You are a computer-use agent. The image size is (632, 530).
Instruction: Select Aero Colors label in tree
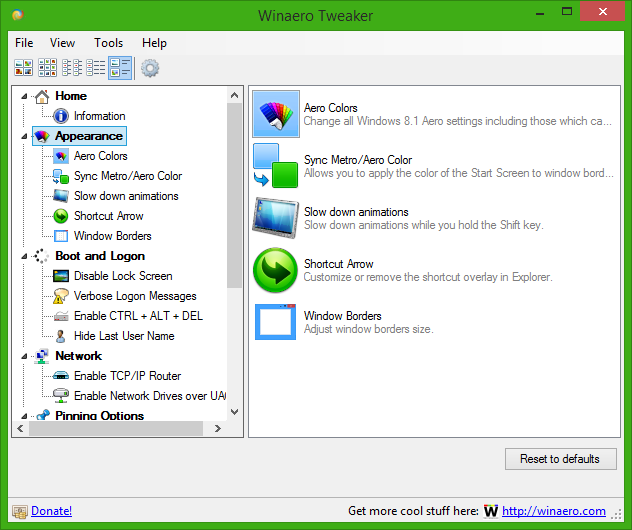(101, 156)
